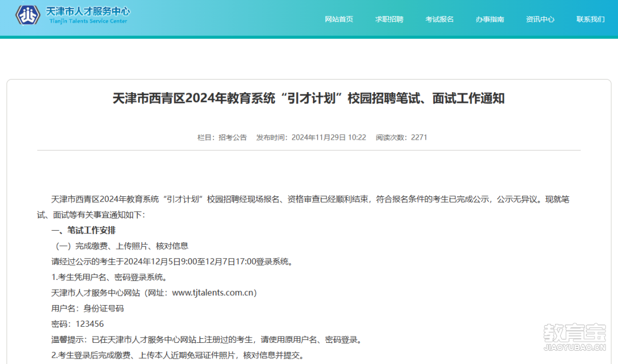Open the 联系我们 menu item
The image size is (618, 364).
(591, 19)
